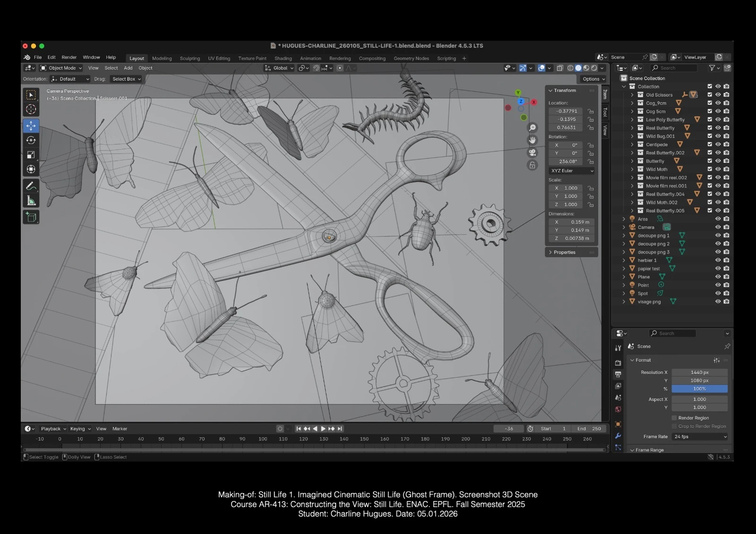
Task: Hide the Plane object in viewport
Action: [x=718, y=277]
